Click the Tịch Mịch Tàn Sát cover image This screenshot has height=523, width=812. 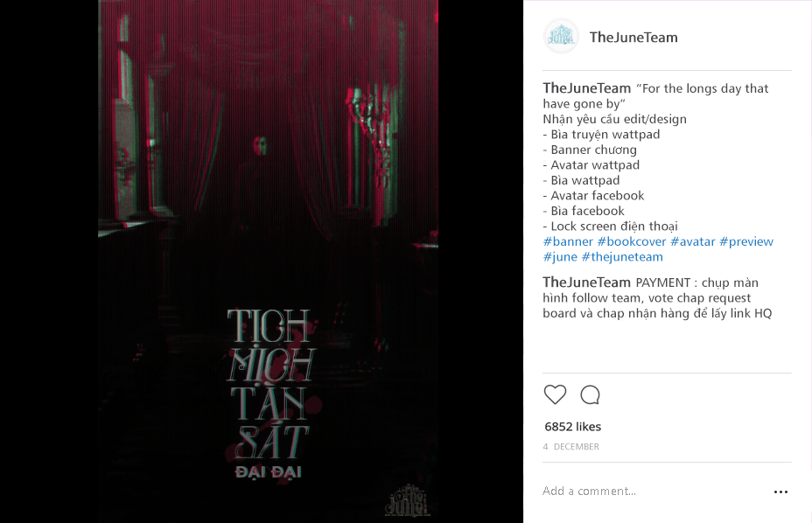coord(269,261)
